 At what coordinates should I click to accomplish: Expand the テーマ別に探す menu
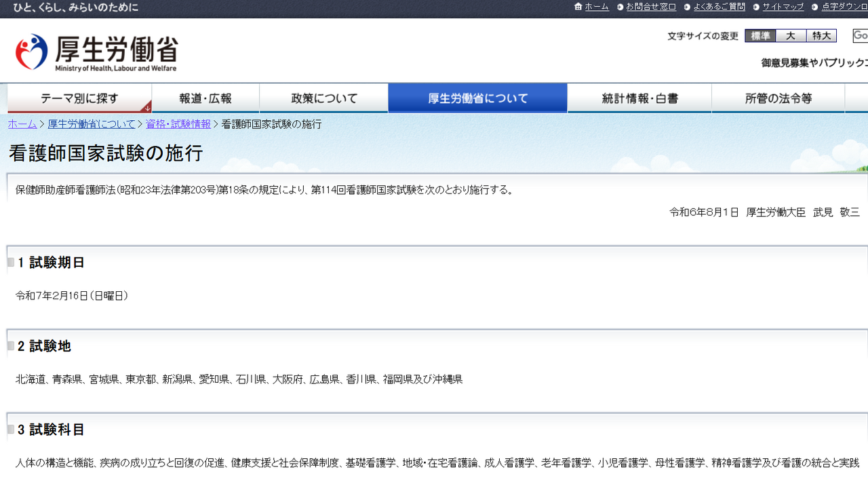tap(79, 98)
